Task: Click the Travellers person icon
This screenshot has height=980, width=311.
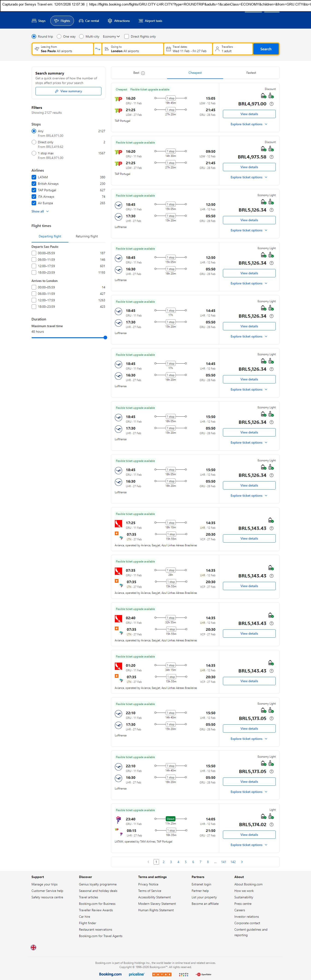Action: coord(217,49)
